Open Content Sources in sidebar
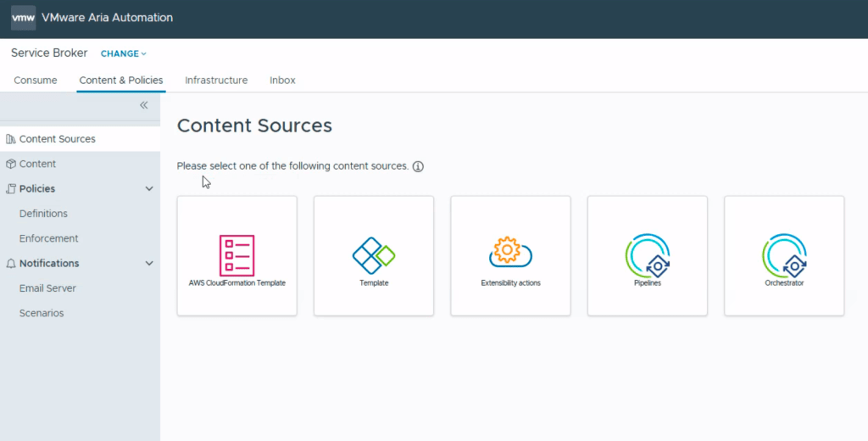 click(57, 139)
